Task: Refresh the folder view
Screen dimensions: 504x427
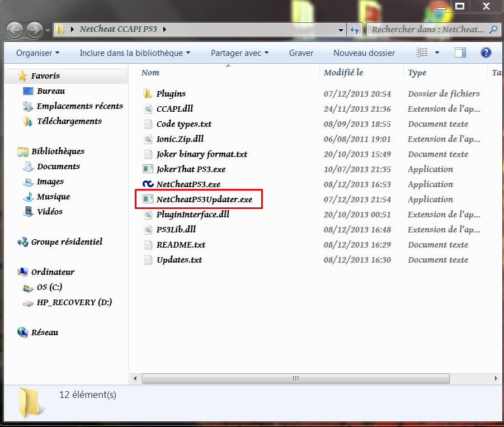Action: click(355, 30)
